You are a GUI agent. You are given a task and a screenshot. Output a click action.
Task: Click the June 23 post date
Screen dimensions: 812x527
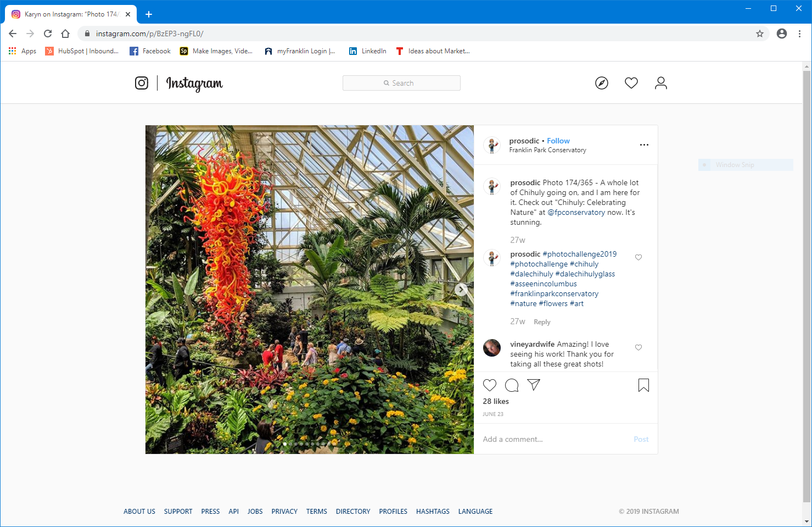coord(493,414)
